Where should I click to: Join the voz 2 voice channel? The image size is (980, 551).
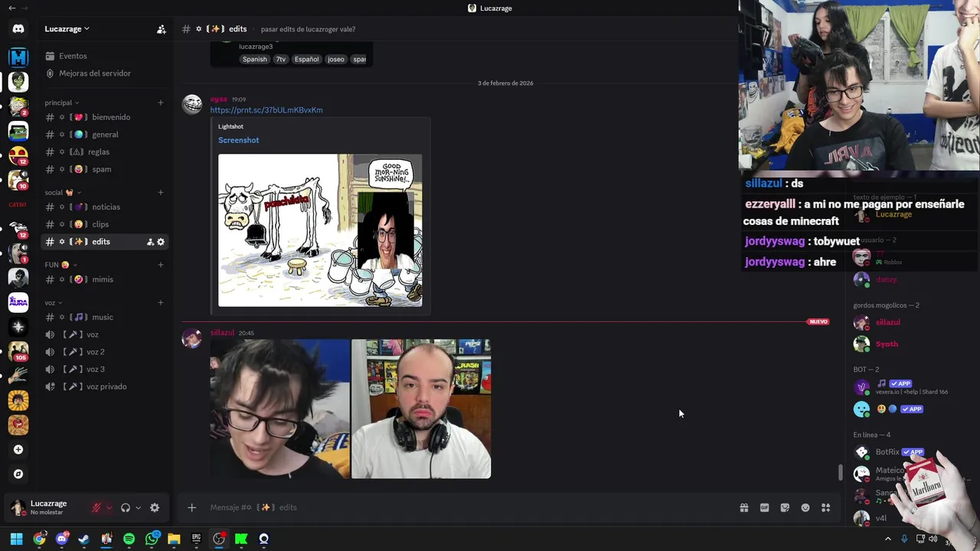(105, 352)
